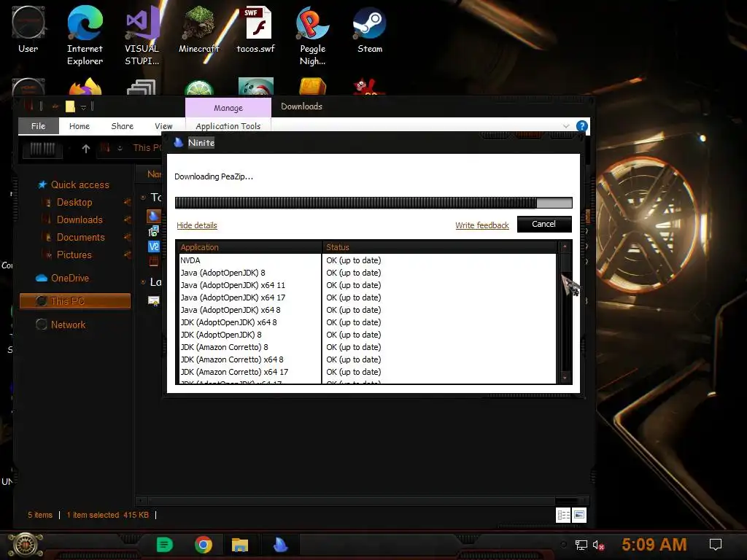
Task: Open the File menu in Explorer
Action: pyautogui.click(x=38, y=126)
